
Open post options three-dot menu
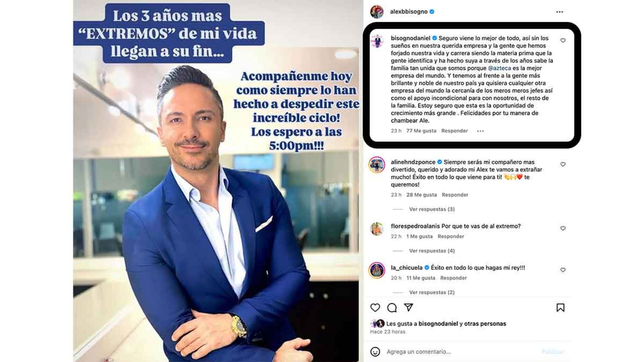point(559,12)
